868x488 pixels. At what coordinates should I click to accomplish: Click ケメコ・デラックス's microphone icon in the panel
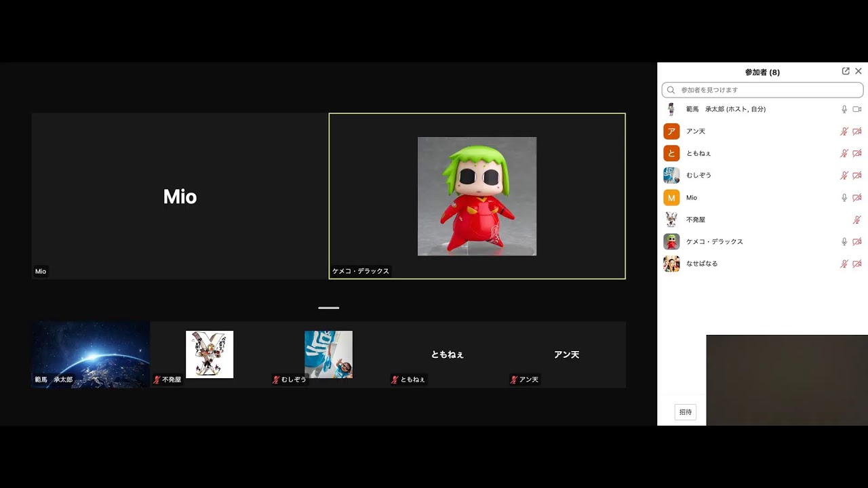pos(844,241)
